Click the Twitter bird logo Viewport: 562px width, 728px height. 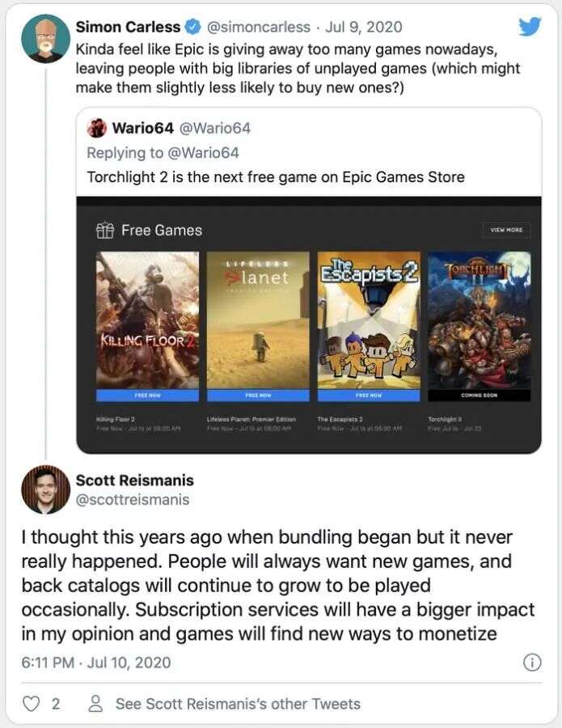coord(530,27)
